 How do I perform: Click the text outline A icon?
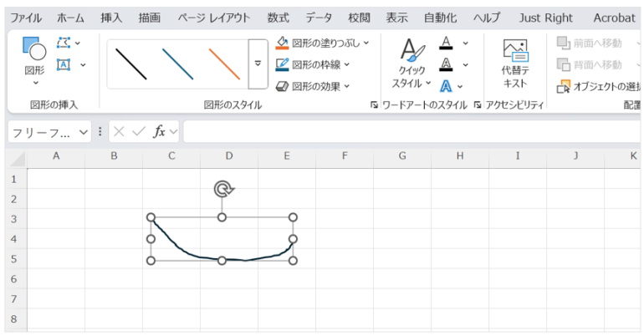pos(446,64)
